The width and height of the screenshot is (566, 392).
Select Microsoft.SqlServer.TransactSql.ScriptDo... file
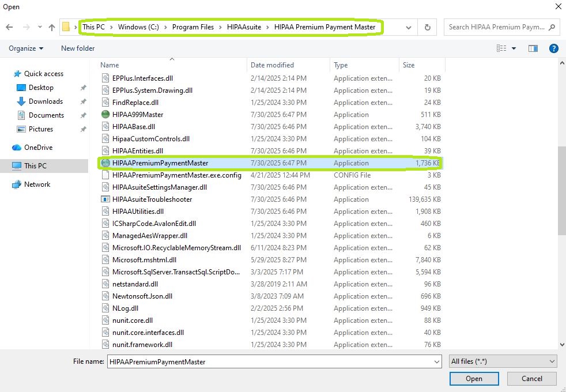(x=176, y=272)
